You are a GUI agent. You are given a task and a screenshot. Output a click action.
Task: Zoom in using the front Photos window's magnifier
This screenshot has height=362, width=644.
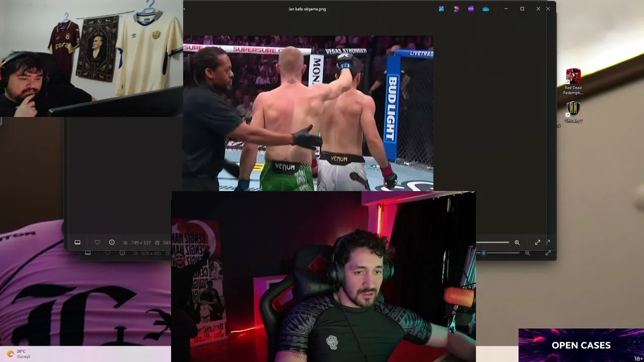[x=517, y=242]
